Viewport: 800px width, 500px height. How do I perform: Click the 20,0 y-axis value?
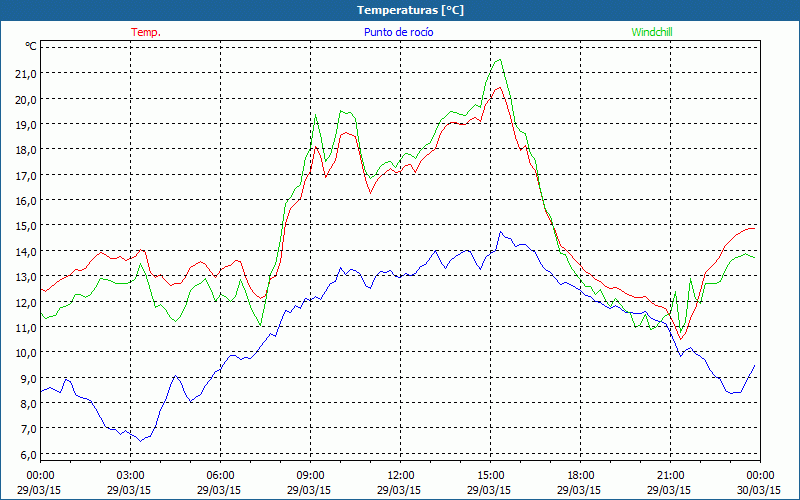click(x=26, y=99)
